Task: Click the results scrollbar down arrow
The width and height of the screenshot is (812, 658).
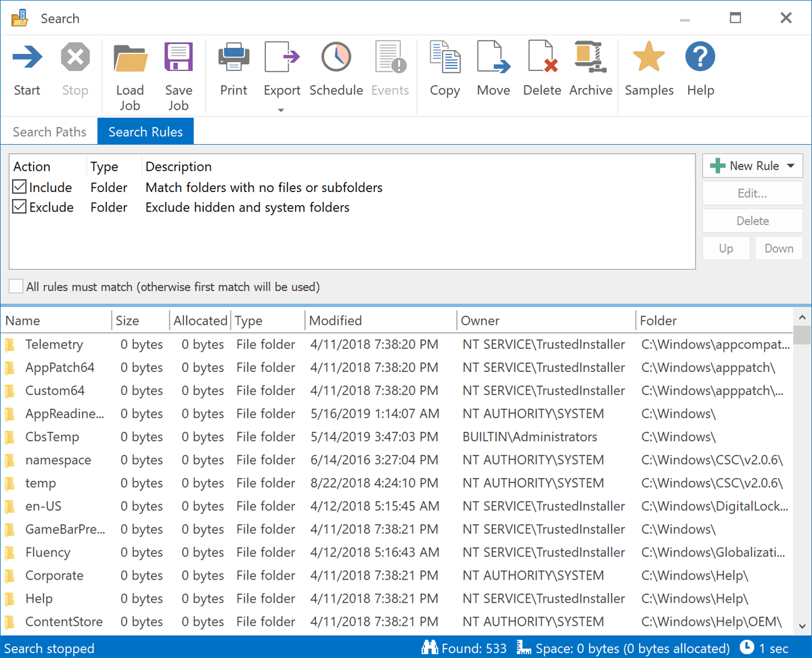Action: [802, 627]
